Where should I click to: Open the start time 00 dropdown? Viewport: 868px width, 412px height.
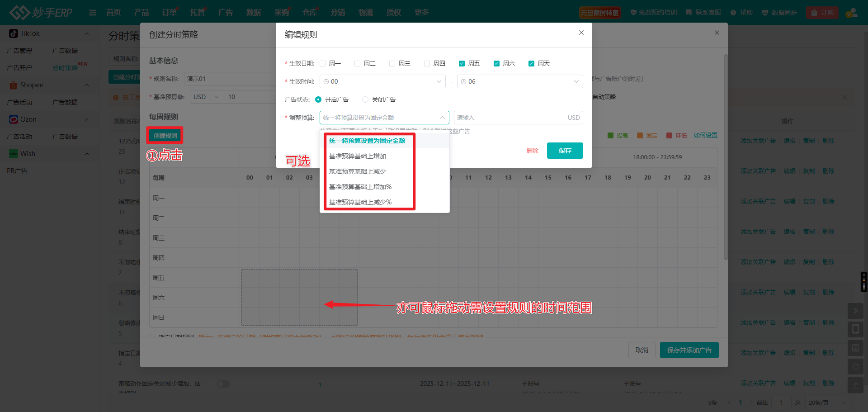[382, 81]
